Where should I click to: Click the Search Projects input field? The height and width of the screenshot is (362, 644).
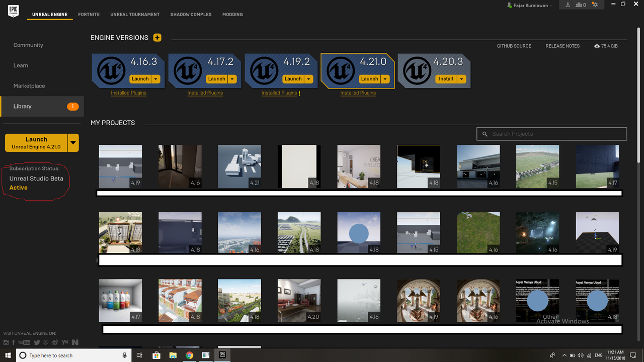[x=552, y=134]
